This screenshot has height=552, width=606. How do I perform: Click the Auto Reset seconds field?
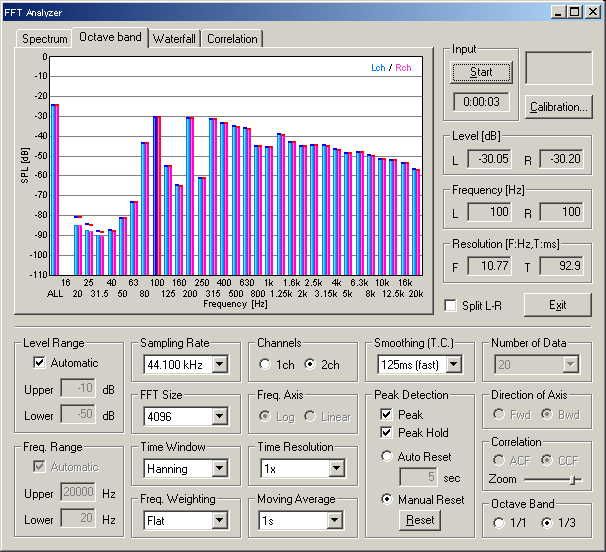pos(419,477)
